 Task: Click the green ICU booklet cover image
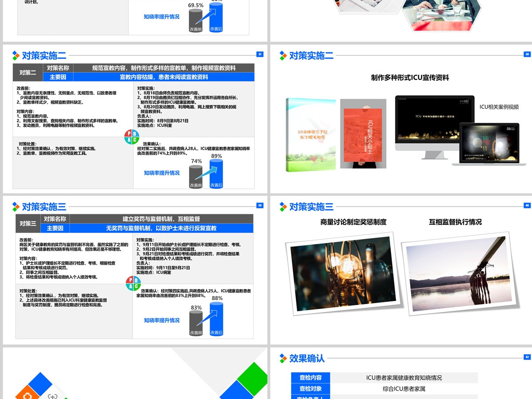311,135
